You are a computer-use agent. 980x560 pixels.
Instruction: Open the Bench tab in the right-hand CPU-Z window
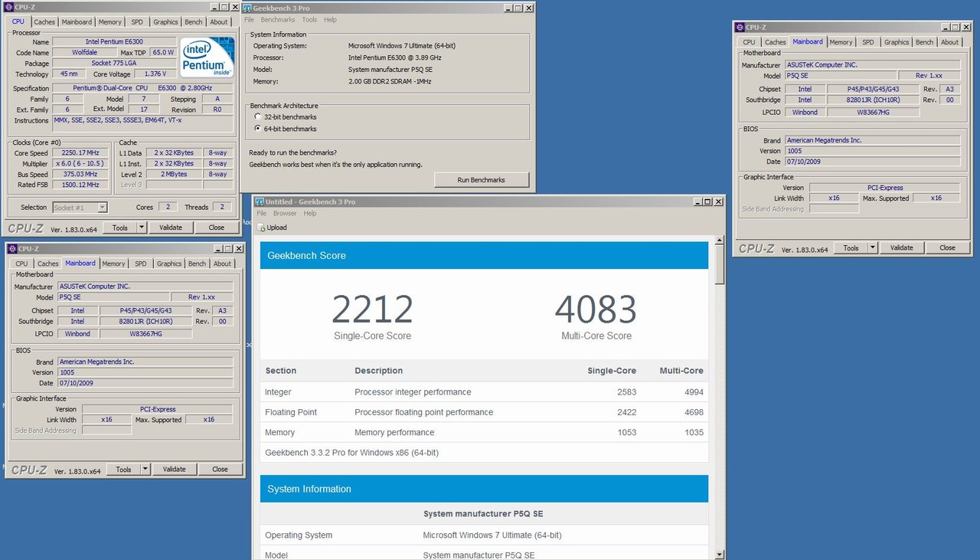[x=925, y=42]
